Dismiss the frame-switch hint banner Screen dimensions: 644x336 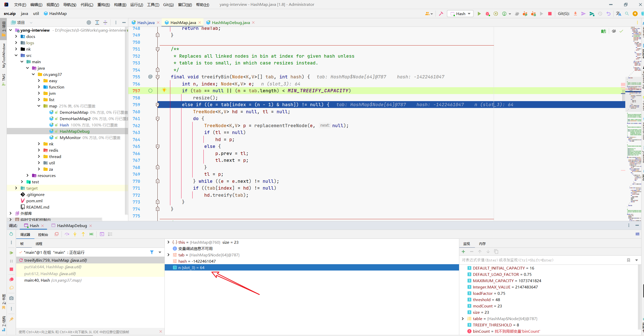coord(161,331)
